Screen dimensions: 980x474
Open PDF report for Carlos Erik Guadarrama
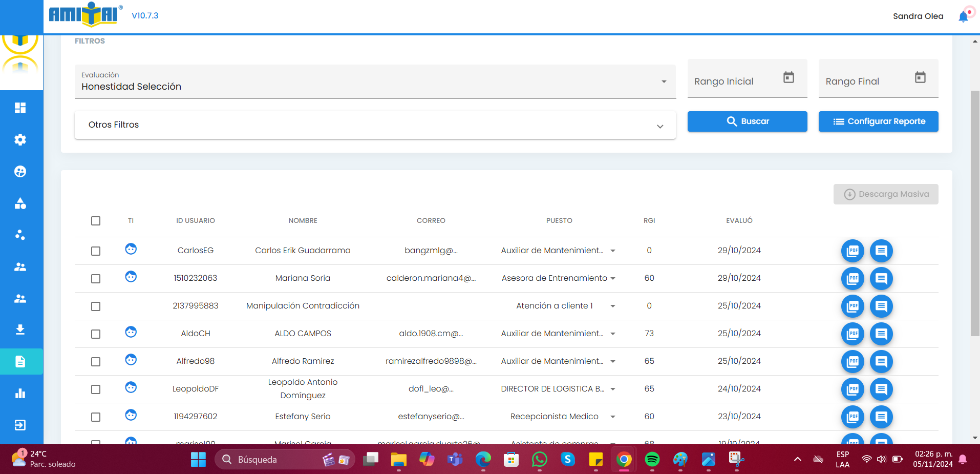pos(853,251)
